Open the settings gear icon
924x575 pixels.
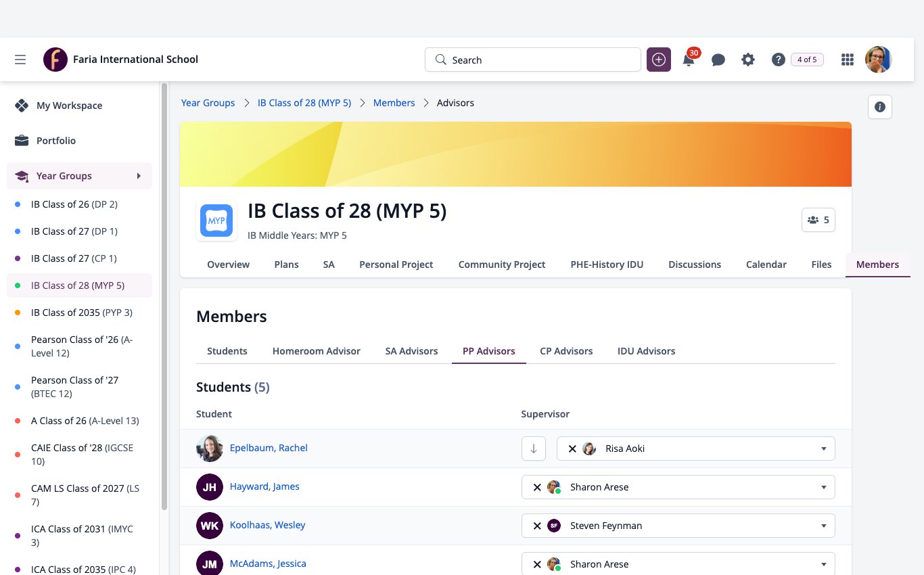[x=748, y=60]
